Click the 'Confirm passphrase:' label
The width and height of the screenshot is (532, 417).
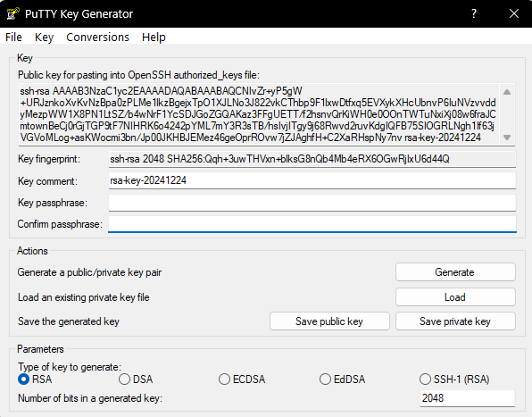click(x=60, y=224)
